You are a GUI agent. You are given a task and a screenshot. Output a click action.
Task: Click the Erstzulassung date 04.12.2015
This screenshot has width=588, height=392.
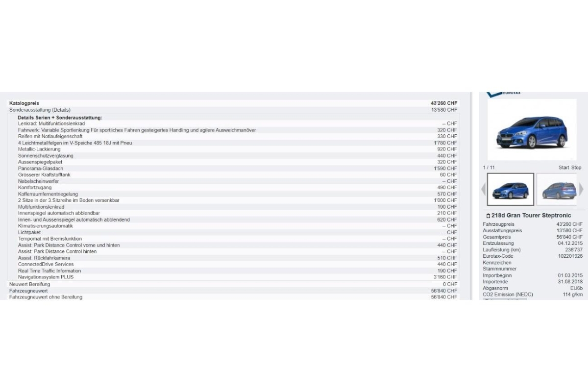click(570, 243)
